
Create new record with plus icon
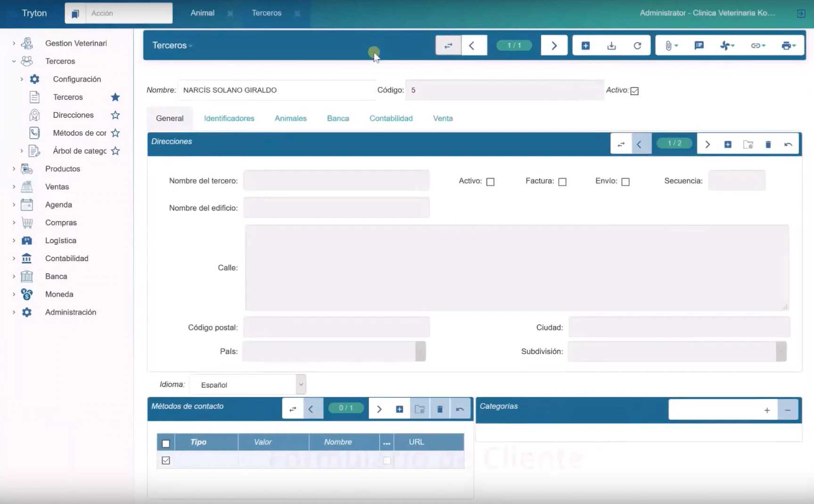pos(585,46)
